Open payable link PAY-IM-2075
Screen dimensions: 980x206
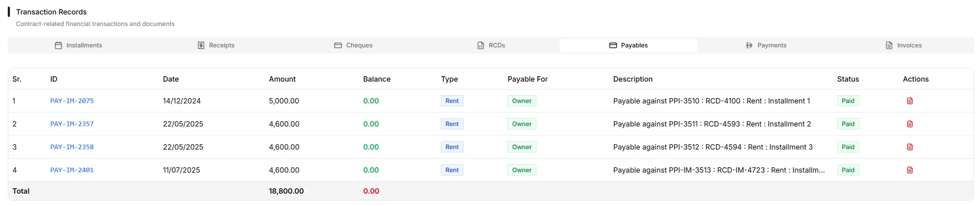[x=72, y=101]
